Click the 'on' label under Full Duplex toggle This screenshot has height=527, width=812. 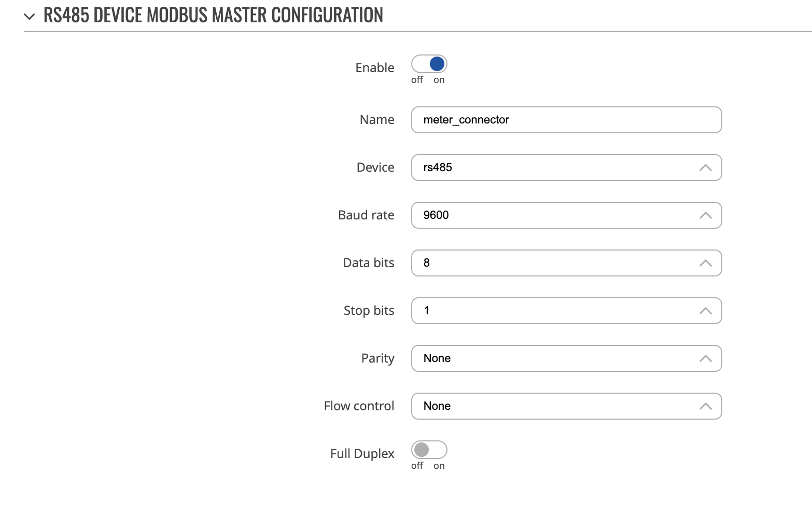[x=439, y=466]
